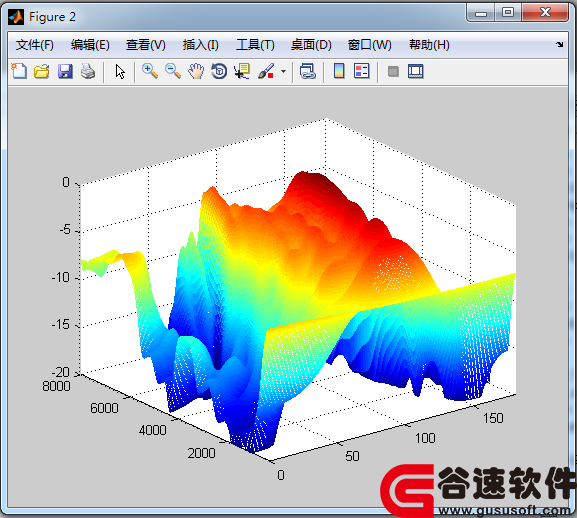Click the Link Plot icon
The width and height of the screenshot is (577, 518).
click(308, 71)
